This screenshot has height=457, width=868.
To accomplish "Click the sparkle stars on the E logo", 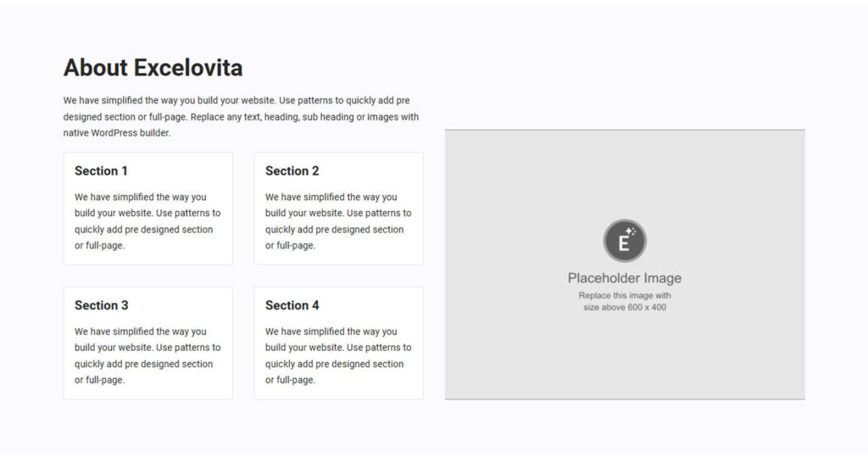I will click(x=631, y=231).
